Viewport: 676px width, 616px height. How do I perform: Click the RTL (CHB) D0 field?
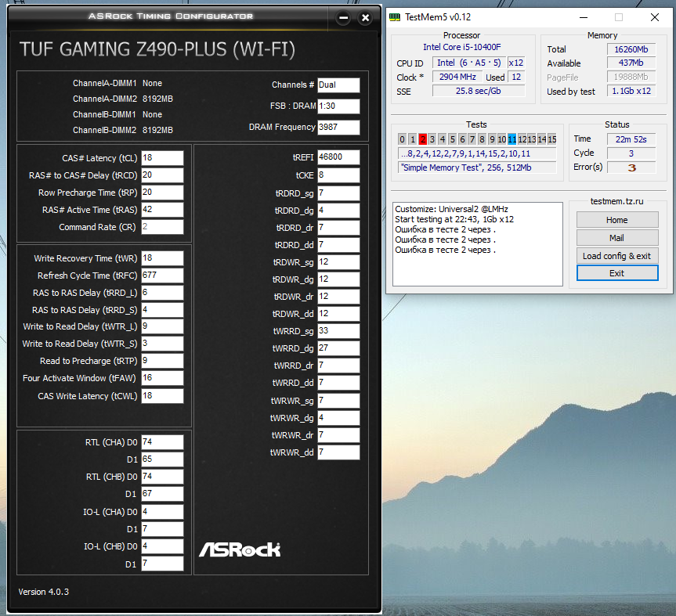162,477
